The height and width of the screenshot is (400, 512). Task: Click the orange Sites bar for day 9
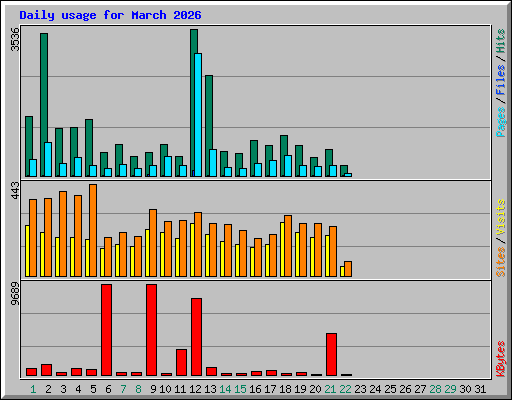(153, 243)
